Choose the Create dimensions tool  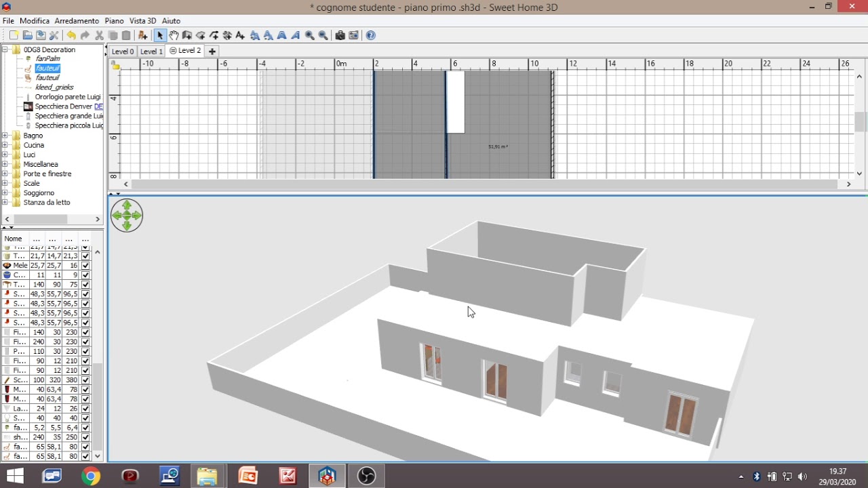[x=227, y=35]
